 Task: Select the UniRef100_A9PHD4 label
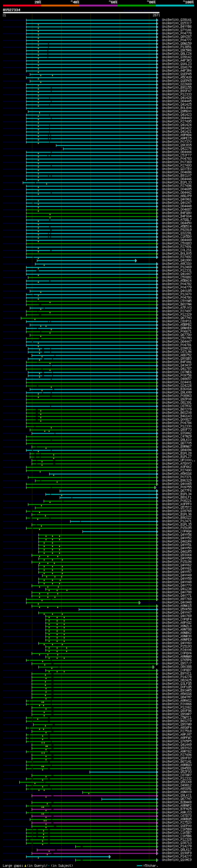(177, 135)
